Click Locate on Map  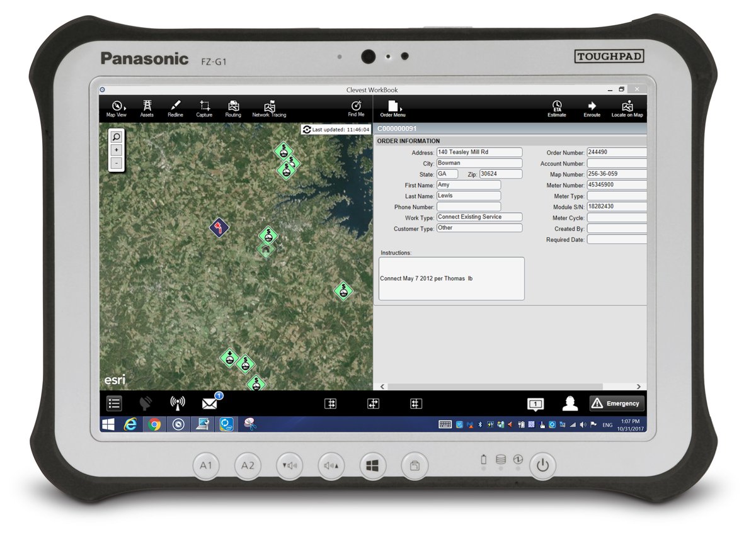click(x=627, y=108)
